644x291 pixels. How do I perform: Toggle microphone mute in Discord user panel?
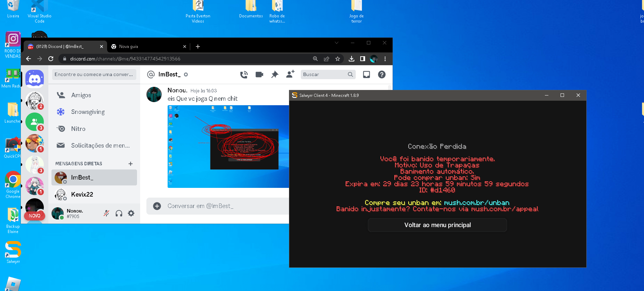coord(106,213)
